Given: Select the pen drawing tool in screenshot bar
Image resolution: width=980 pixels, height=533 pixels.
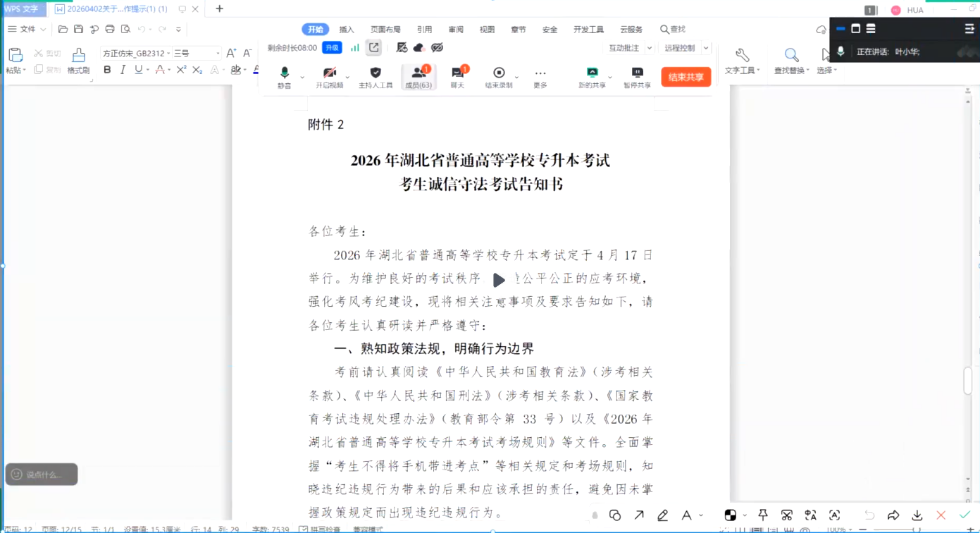Looking at the screenshot, I should [662, 515].
